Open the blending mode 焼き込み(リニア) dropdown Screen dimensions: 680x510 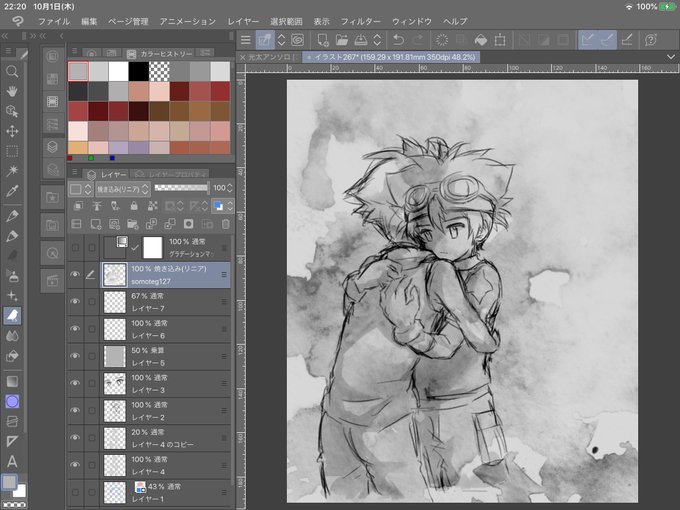pos(122,189)
